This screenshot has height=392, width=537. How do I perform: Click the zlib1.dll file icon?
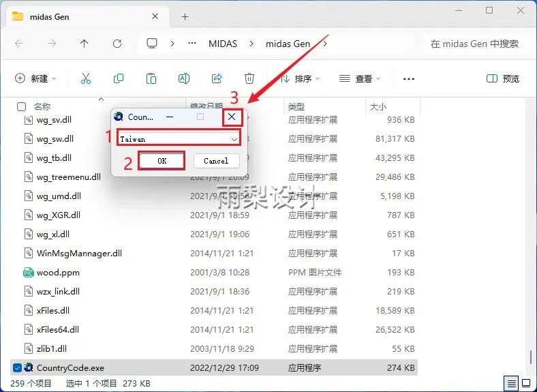pos(29,348)
